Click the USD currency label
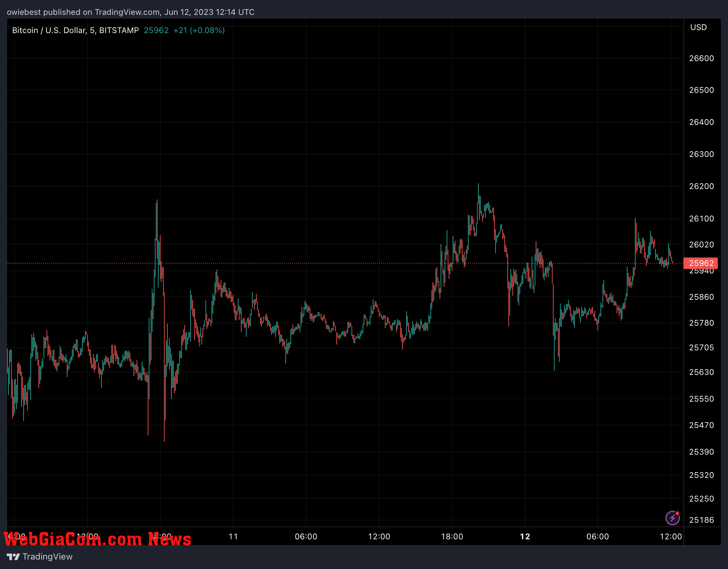Image resolution: width=728 pixels, height=569 pixels. coord(698,27)
